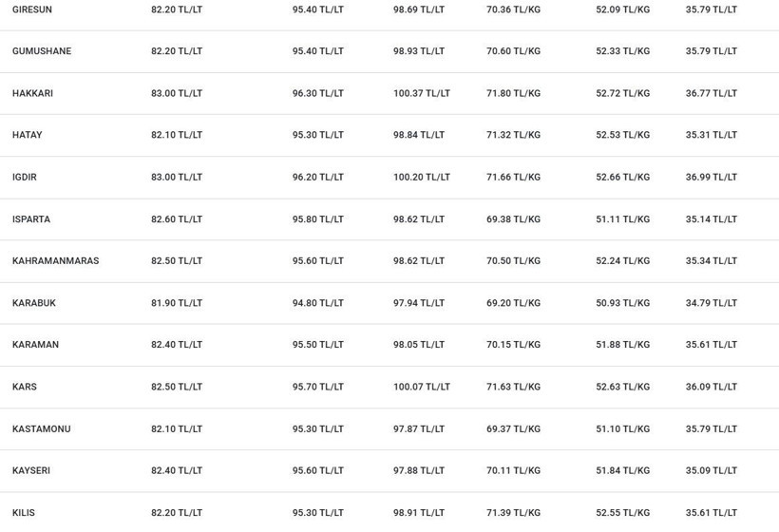
Task: Select the GIRESUN city row label
Action: point(31,9)
